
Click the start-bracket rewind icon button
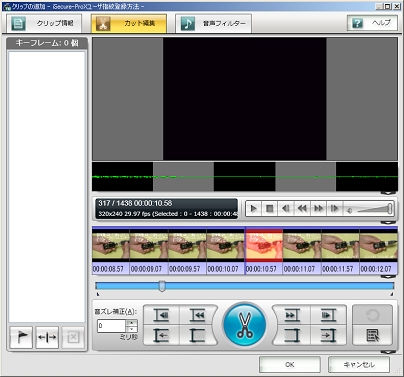click(x=197, y=315)
